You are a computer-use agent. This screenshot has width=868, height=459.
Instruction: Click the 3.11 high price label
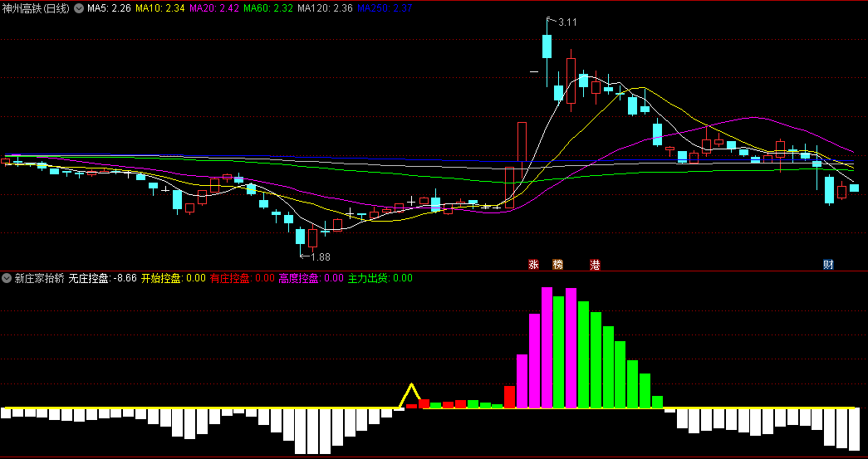point(568,22)
